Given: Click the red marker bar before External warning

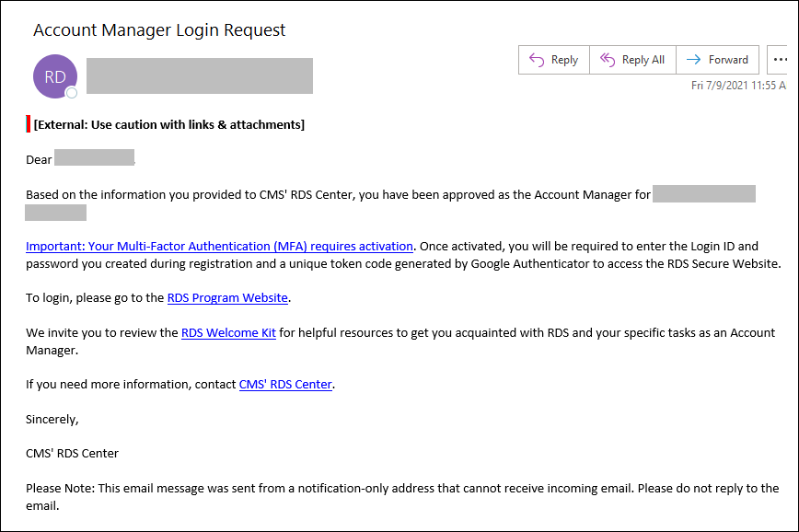Looking at the screenshot, I should click(x=29, y=124).
